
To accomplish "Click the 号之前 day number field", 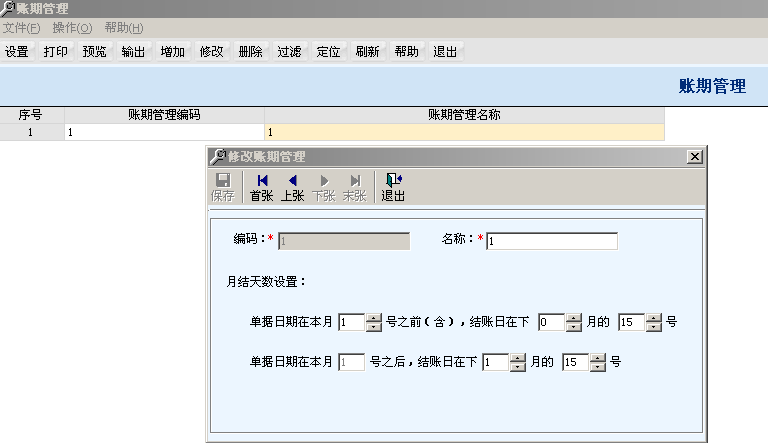I will click(352, 322).
